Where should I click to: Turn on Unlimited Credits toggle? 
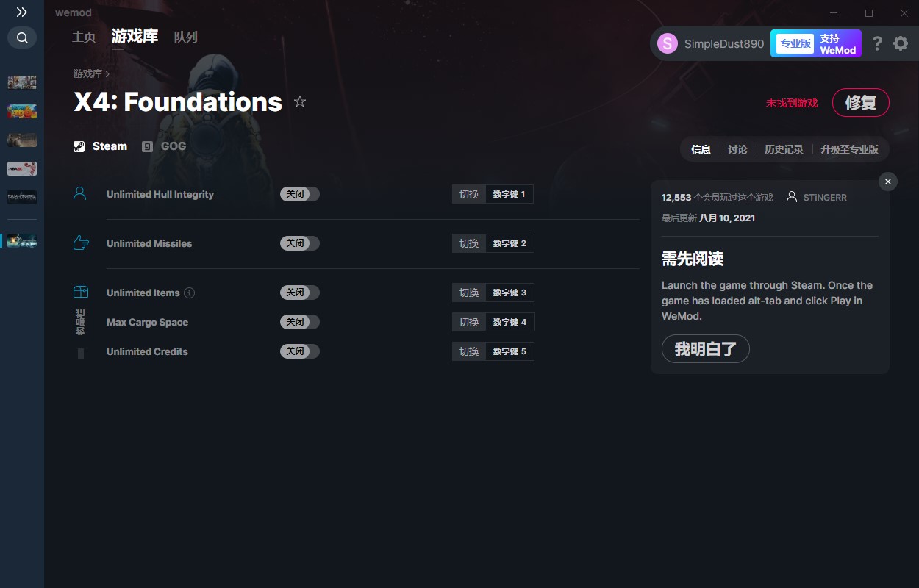click(300, 351)
